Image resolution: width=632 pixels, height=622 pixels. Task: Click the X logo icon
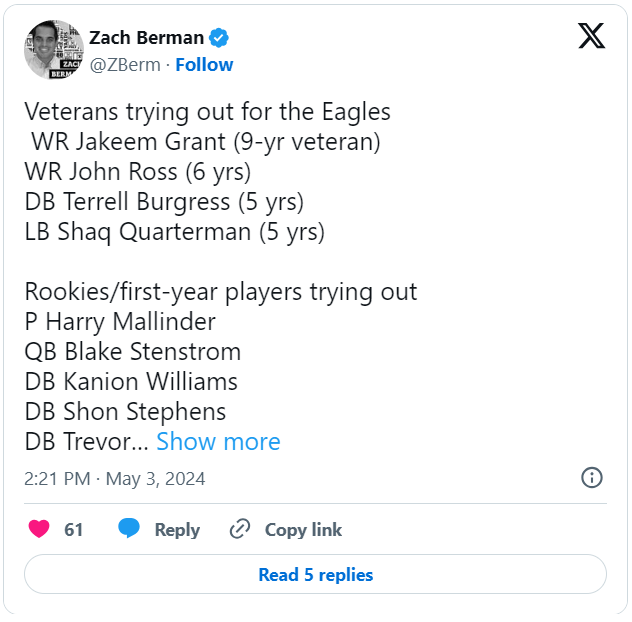(x=591, y=36)
